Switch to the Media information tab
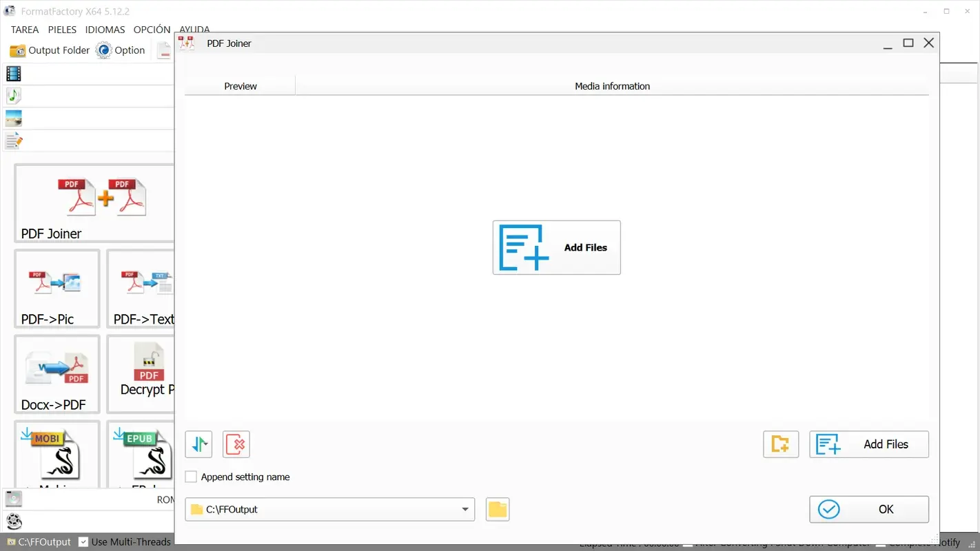 tap(612, 85)
